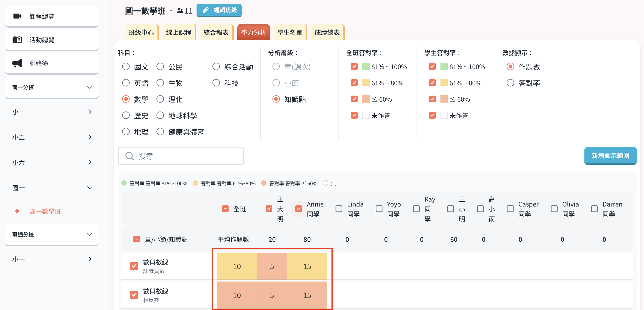
Task: Uncheck 全班答對率 未作答 checkbox
Action: pyautogui.click(x=354, y=115)
